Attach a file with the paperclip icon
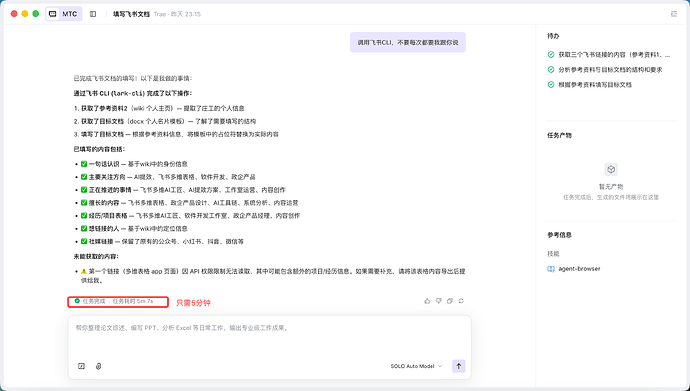Screen dimensions: 690x391 99,366
